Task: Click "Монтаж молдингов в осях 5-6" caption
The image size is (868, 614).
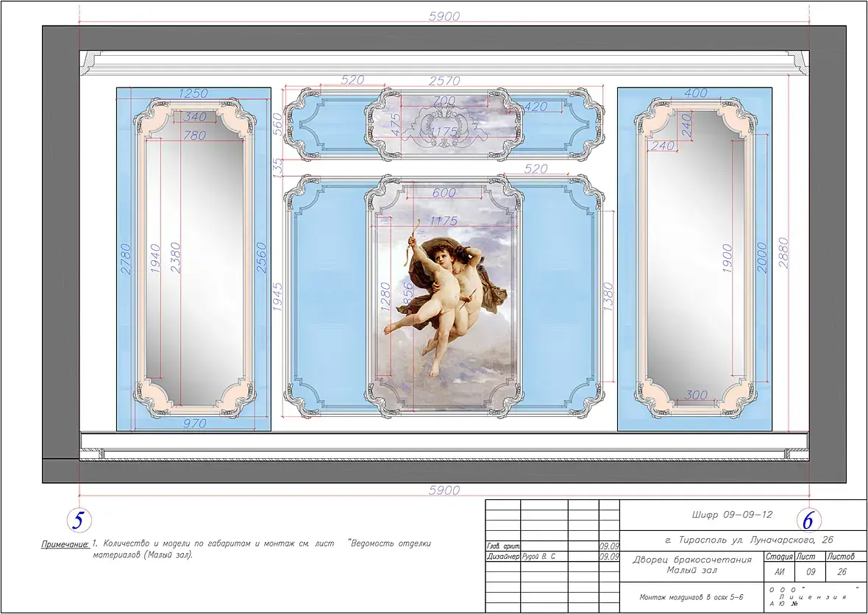Action: pyautogui.click(x=691, y=597)
